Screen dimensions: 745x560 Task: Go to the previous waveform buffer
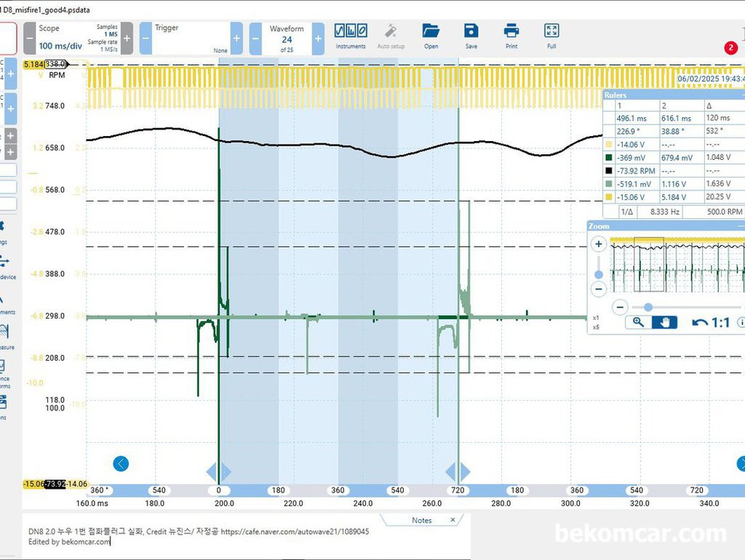255,39
